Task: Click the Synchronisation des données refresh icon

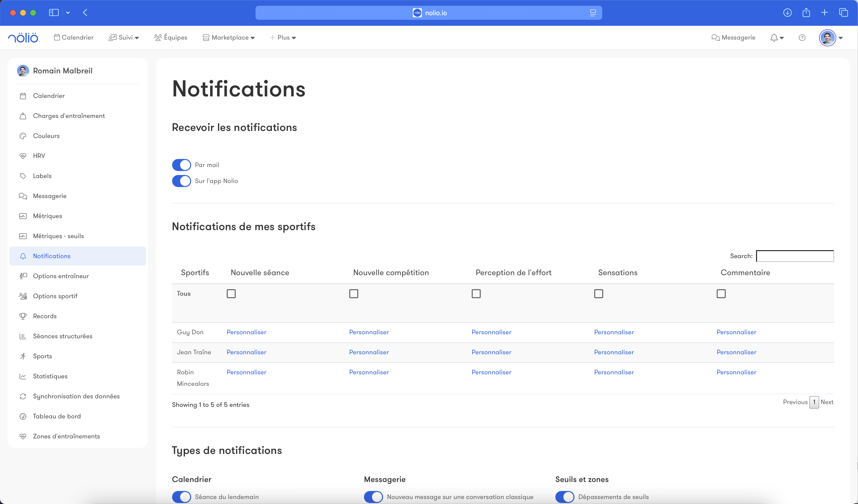Action: pos(23,396)
